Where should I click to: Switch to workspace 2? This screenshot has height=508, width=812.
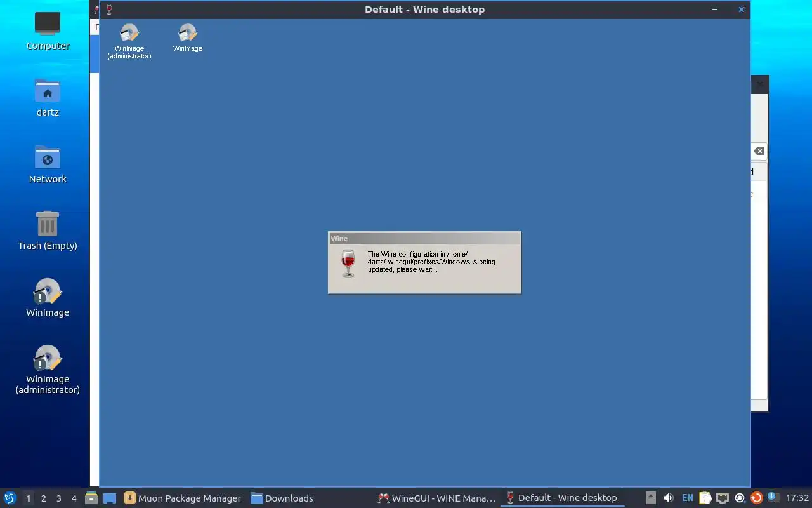44,498
